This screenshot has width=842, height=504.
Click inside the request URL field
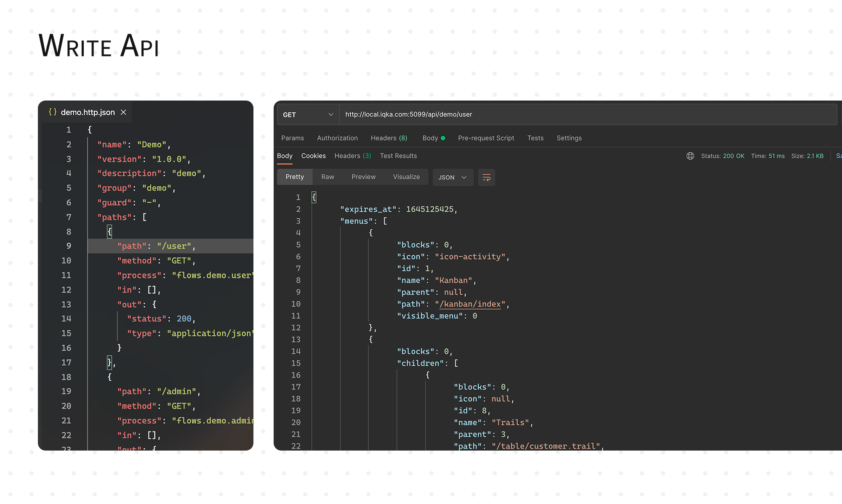click(x=505, y=114)
